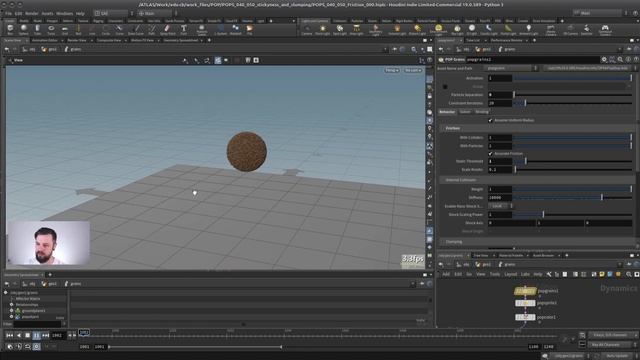Click the Stop playback button
Screen dimensions: 640x360
point(27,335)
